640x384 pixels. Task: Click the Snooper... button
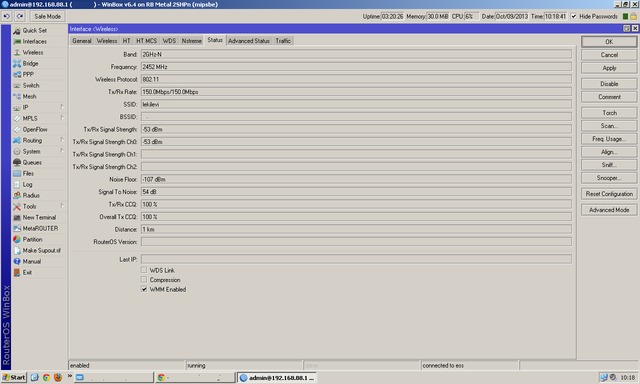(x=609, y=178)
